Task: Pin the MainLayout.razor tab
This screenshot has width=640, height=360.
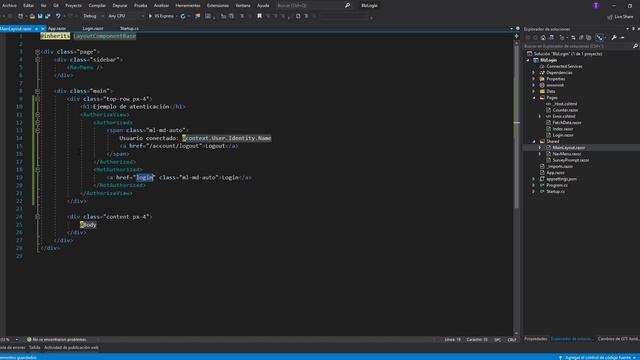Action: [x=36, y=29]
